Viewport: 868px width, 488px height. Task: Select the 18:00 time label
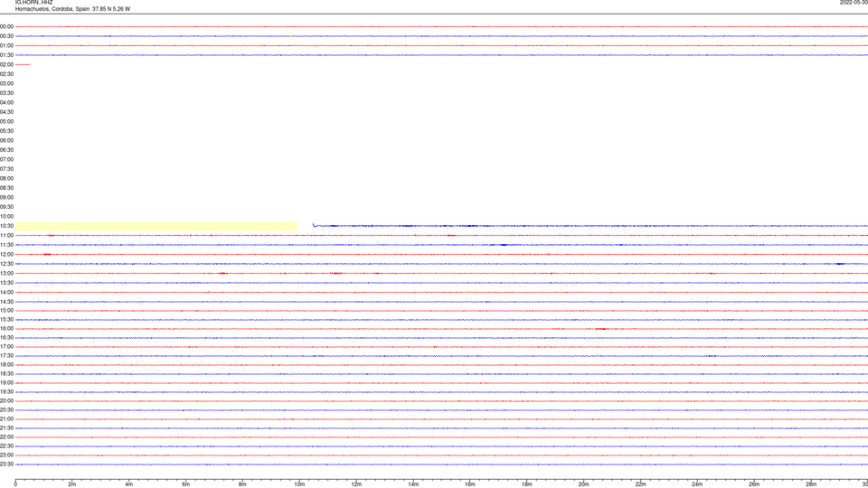point(6,364)
